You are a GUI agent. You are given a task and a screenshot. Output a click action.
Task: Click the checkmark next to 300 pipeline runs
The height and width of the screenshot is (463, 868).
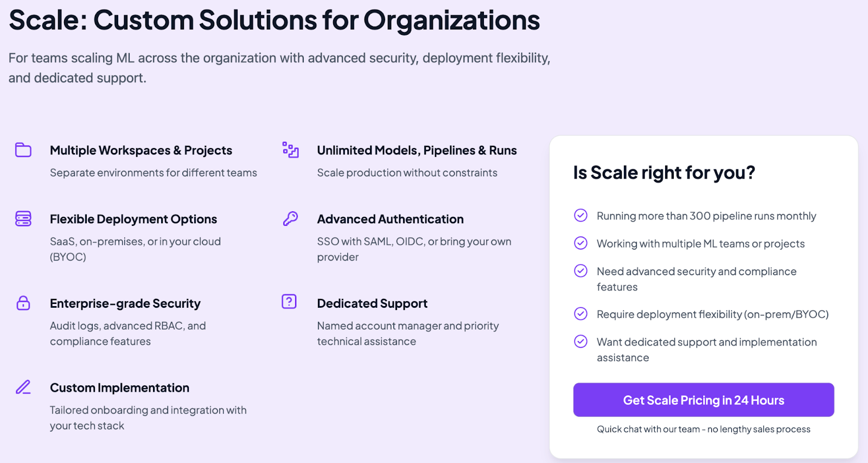coord(580,215)
